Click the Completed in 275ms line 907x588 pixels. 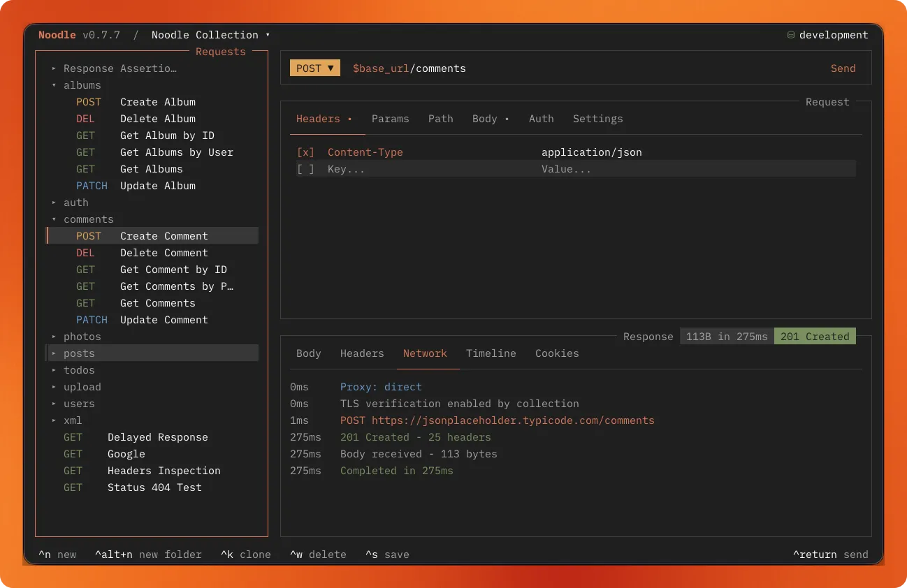[x=397, y=471]
